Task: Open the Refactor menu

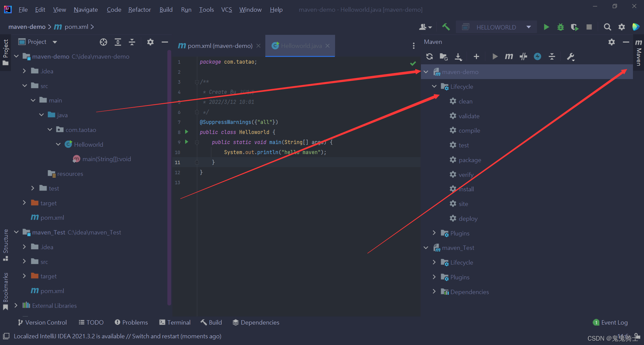Action: point(140,10)
